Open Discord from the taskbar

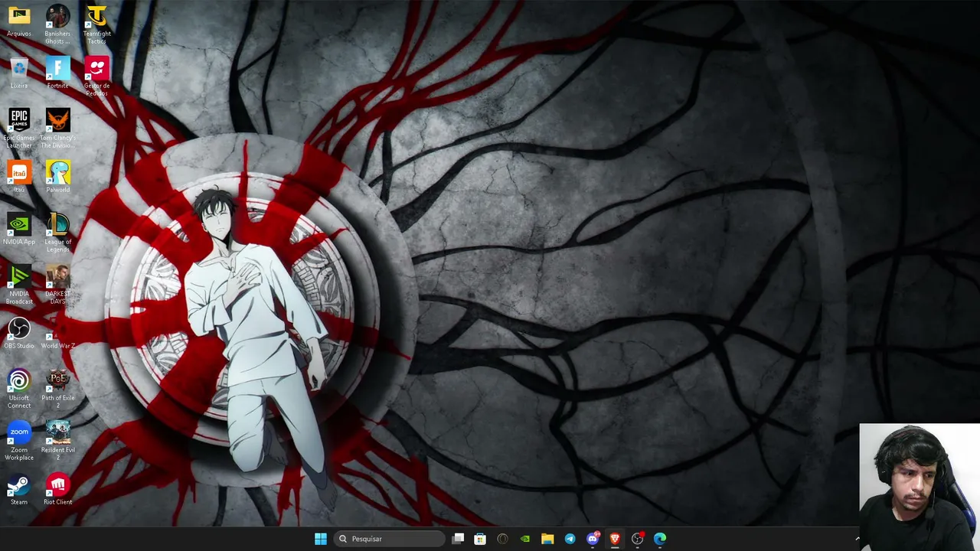[592, 539]
